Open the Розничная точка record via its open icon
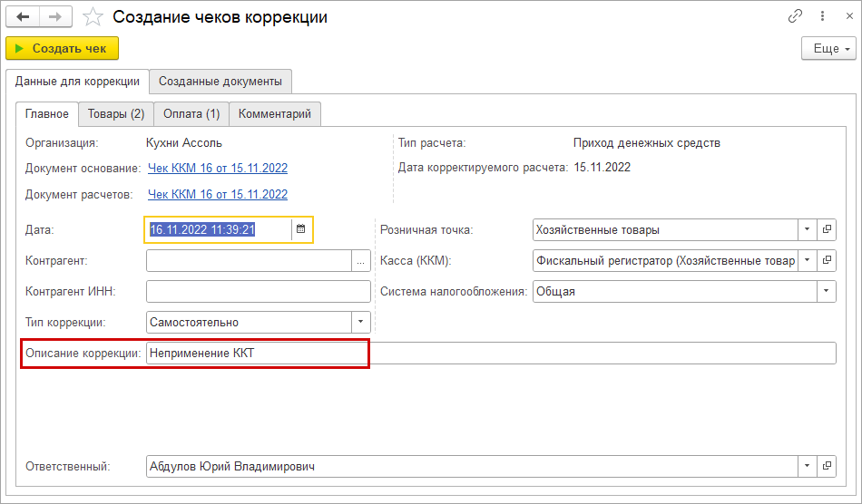This screenshot has height=504, width=862. point(827,230)
